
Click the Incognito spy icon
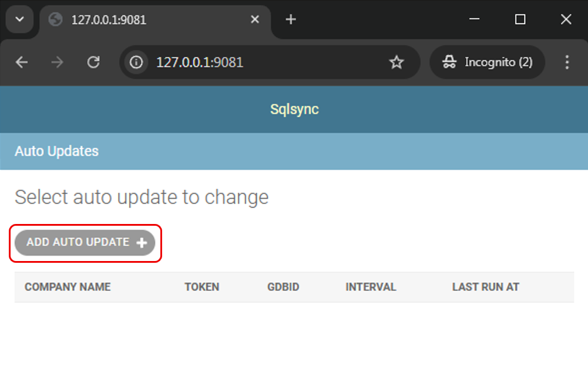coord(450,62)
